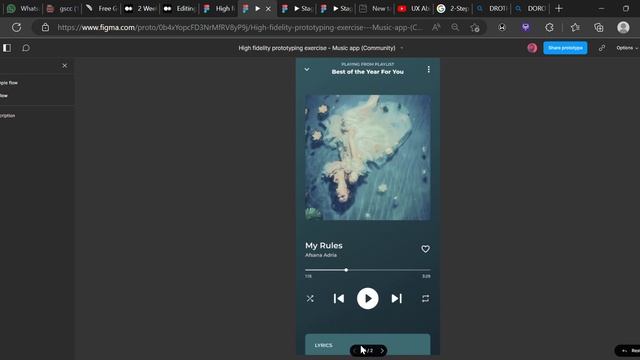Open the Favorites star list icon
This screenshot has height=360, width=640.
tap(575, 27)
